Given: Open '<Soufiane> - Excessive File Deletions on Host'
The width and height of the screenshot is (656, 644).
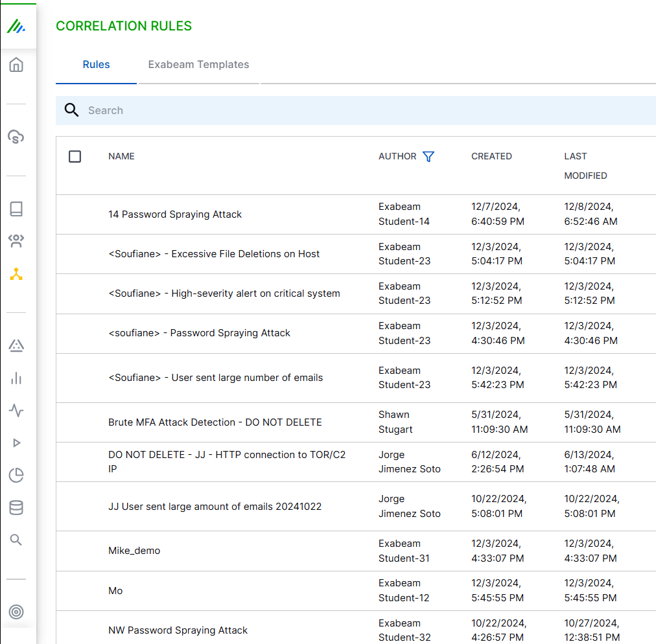Looking at the screenshot, I should pyautogui.click(x=214, y=254).
